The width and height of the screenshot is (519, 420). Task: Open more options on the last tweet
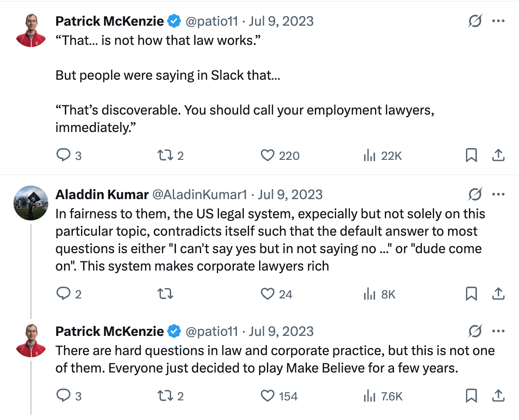tap(498, 331)
